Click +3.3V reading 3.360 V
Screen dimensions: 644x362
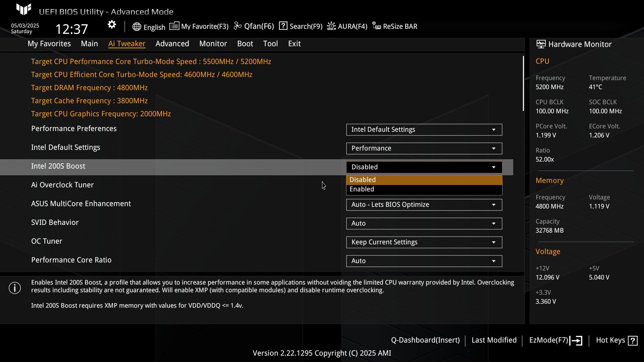[546, 302]
